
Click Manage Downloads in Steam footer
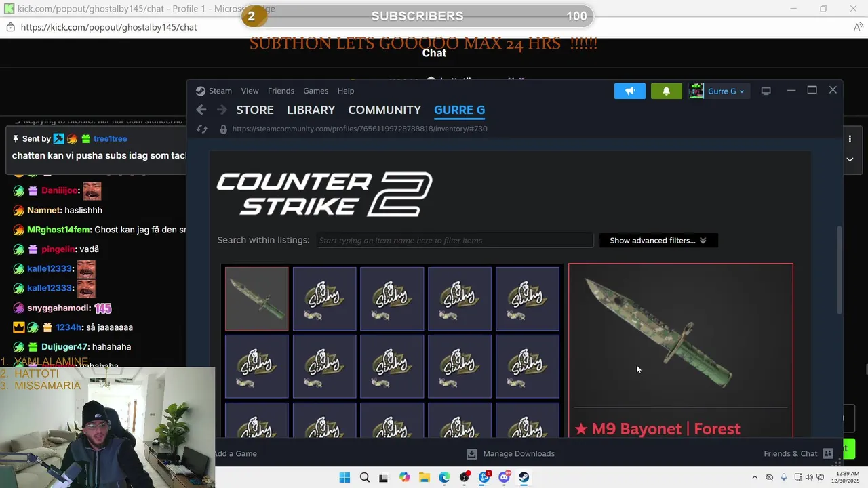(x=519, y=454)
